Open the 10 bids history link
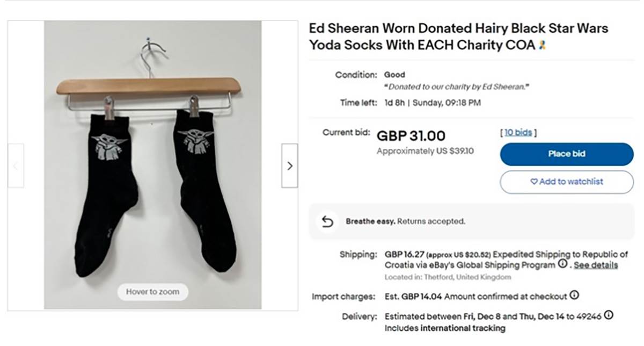 518,133
